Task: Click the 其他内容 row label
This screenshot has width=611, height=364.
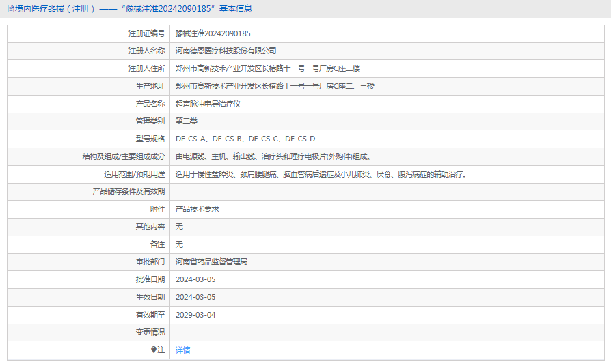Action: [x=150, y=227]
